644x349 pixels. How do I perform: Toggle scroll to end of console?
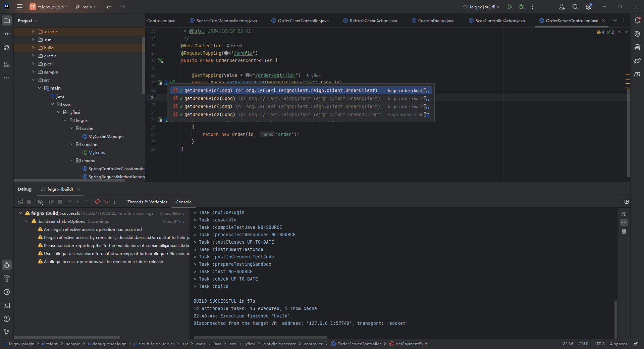[624, 222]
